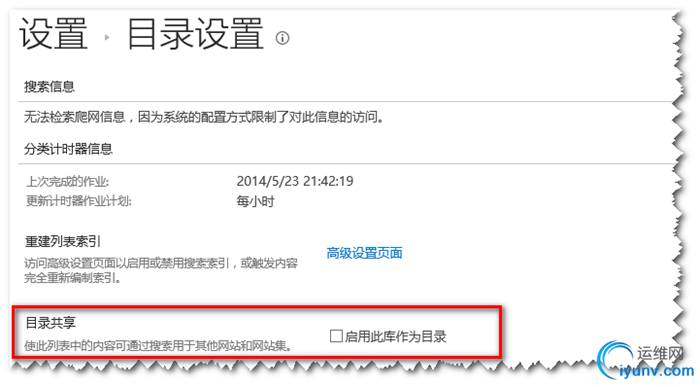Screen dimensions: 700x387
Task: Click the 更新计时器作业计划 label
Action: 79,201
